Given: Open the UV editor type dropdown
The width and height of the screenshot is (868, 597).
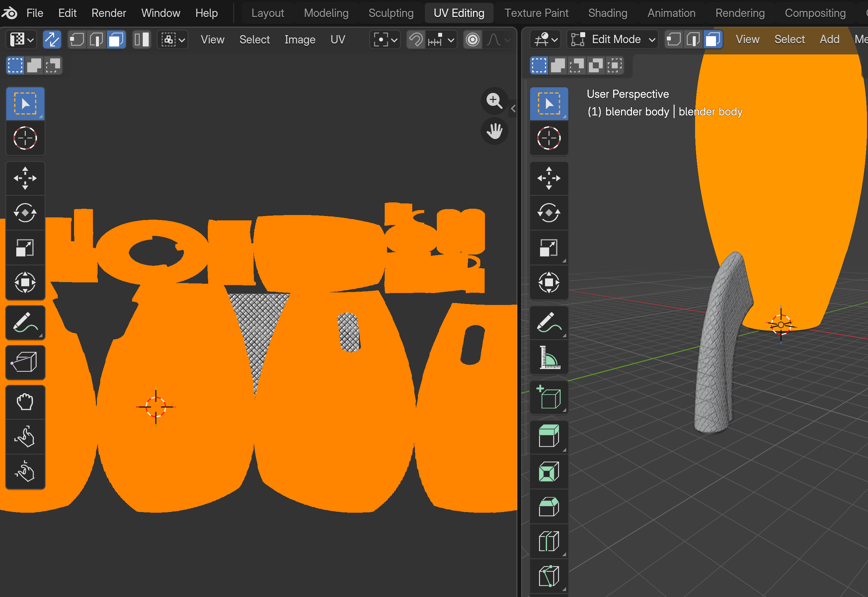Looking at the screenshot, I should pos(21,39).
